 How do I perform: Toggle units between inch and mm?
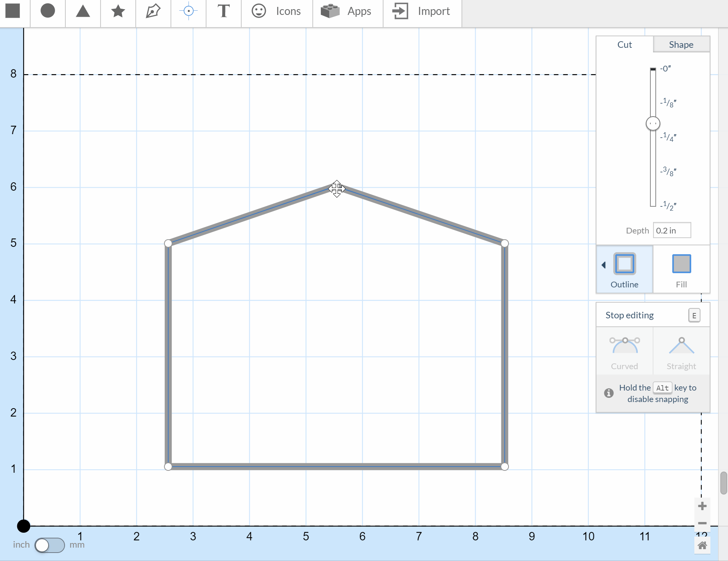click(49, 545)
